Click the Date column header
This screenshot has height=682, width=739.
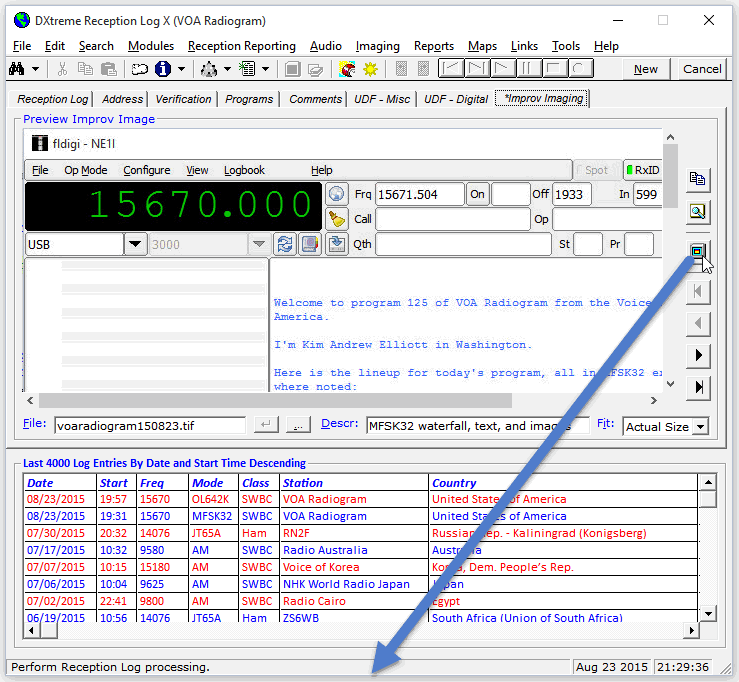point(60,483)
